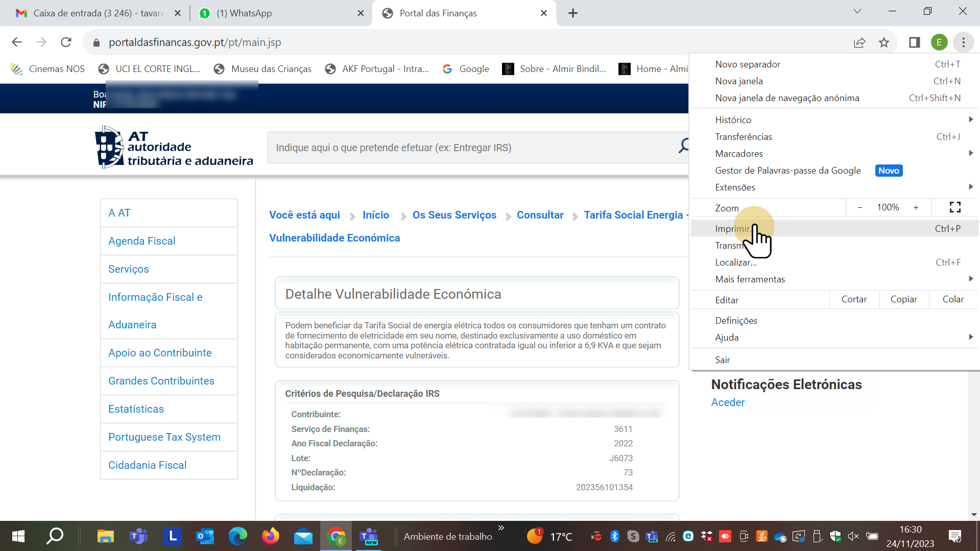Click the bookmark star icon in address bar
The width and height of the screenshot is (980, 551).
[884, 42]
